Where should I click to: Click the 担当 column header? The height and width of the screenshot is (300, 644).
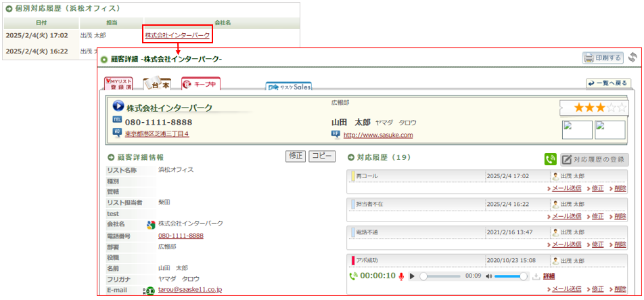click(x=112, y=23)
